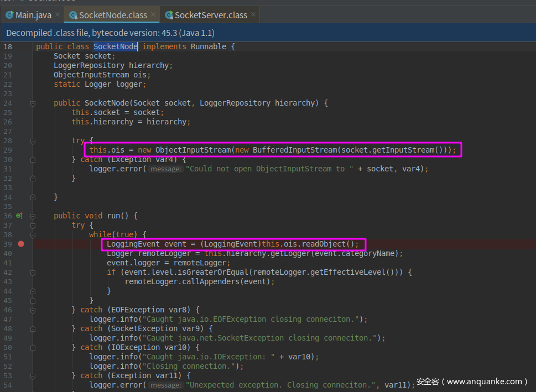The image size is (536, 392).
Task: Collapse the Exception var11 catch at line 53
Action: (33, 376)
